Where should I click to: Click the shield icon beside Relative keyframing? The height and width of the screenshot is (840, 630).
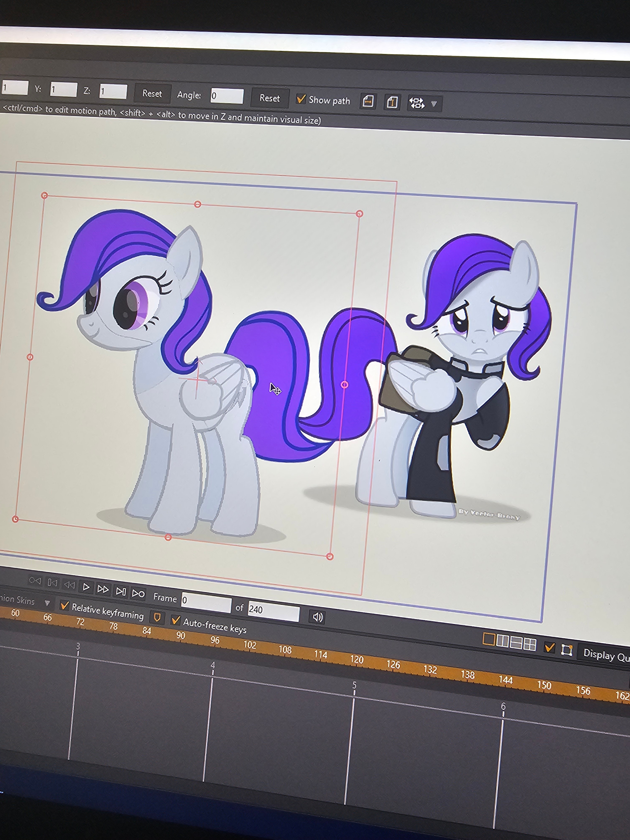(156, 617)
